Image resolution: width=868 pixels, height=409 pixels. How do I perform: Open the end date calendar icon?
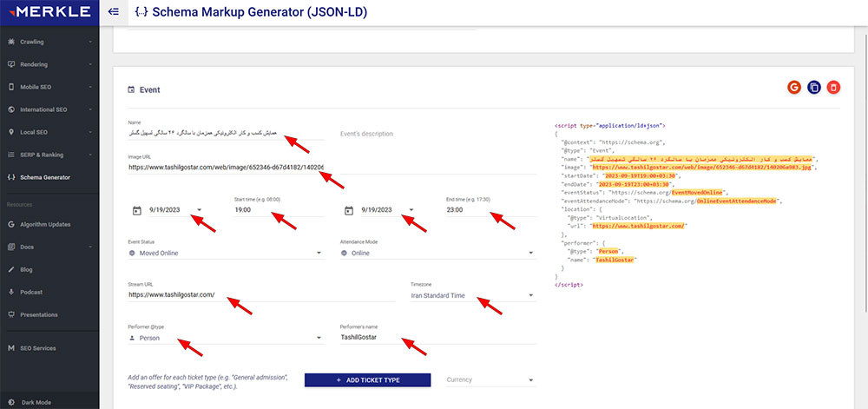click(x=349, y=210)
